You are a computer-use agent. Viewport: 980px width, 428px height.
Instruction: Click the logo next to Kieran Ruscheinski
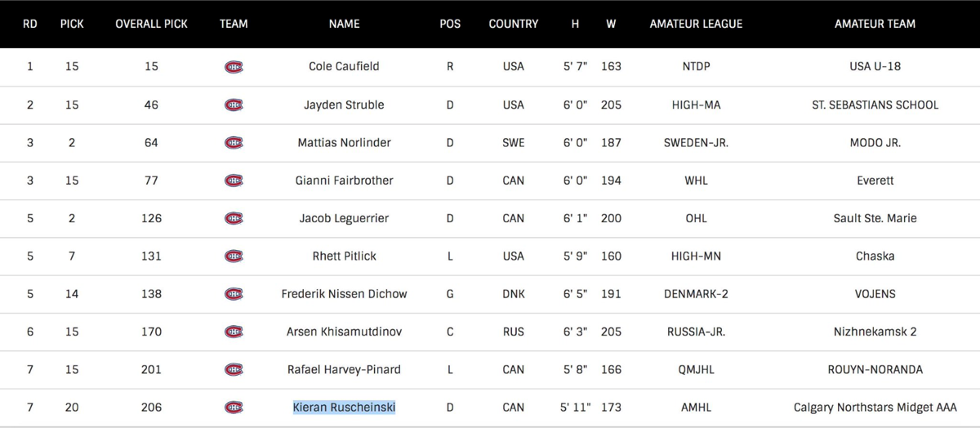point(234,408)
